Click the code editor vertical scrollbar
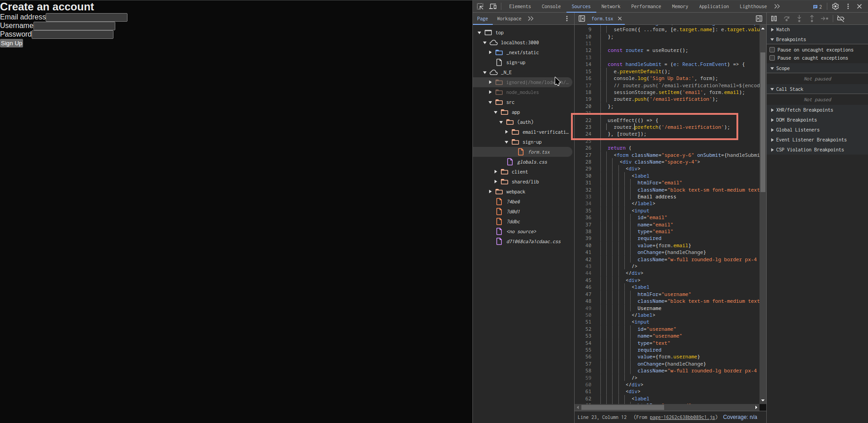Image resolution: width=868 pixels, height=423 pixels. pos(763,122)
